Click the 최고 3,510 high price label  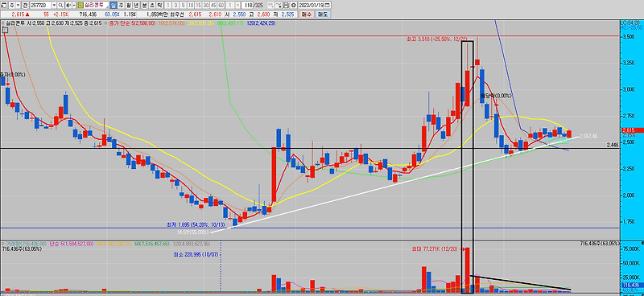click(436, 39)
